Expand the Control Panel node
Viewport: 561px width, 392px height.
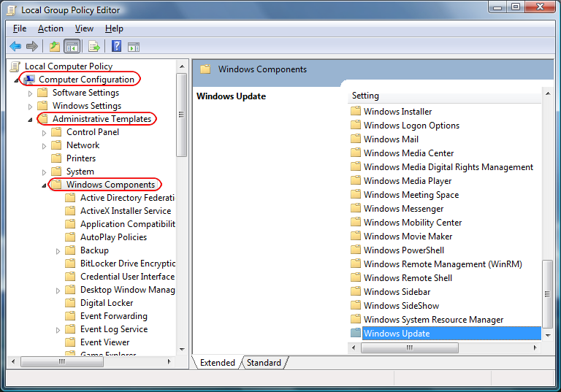pos(45,133)
